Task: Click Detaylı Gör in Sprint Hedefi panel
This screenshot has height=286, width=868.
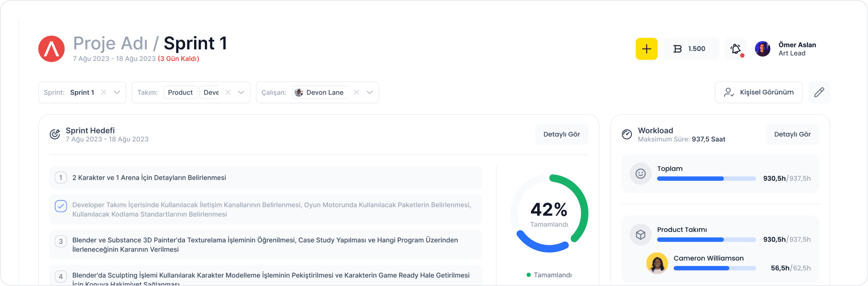Action: click(x=561, y=134)
